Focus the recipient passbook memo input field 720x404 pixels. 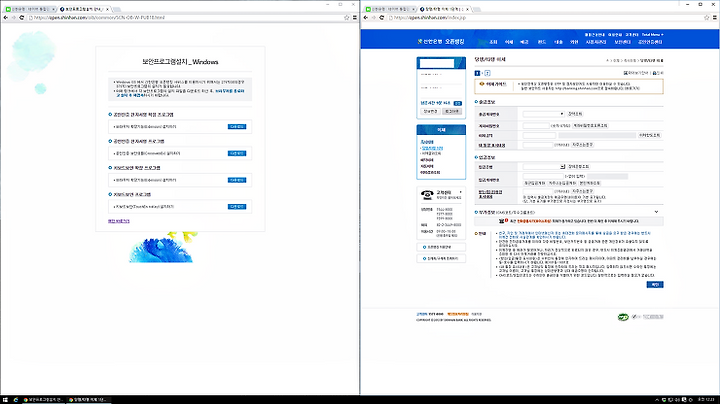pyautogui.click(x=538, y=191)
